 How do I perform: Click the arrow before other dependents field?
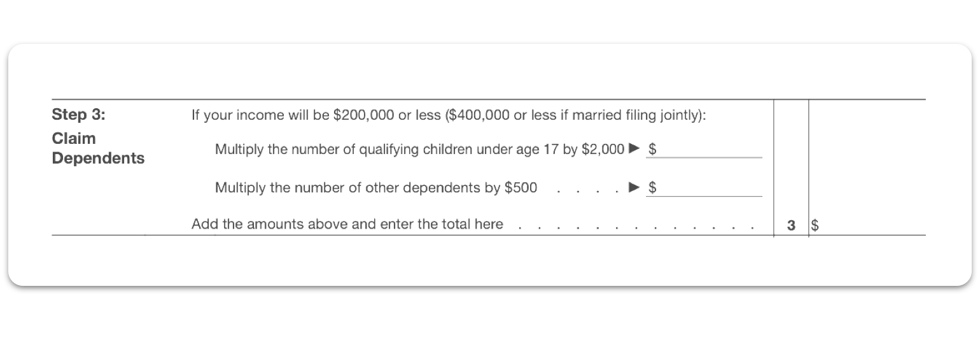(x=633, y=187)
